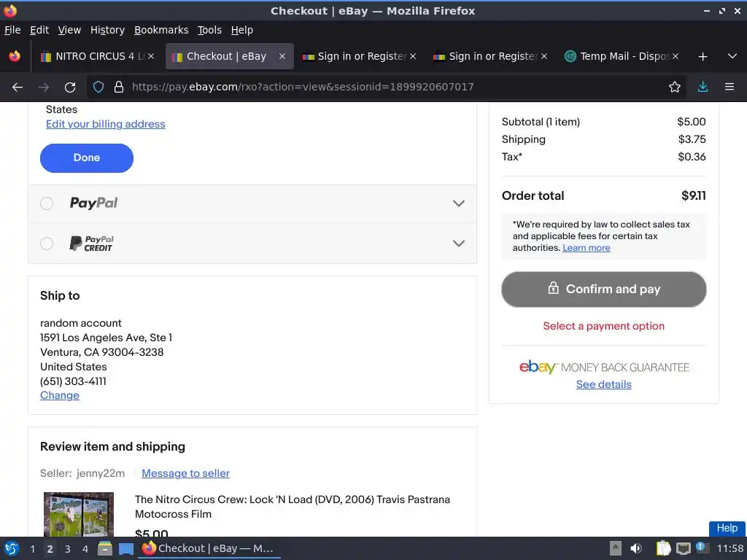
Task: Switch to workspace 4
Action: (x=85, y=549)
